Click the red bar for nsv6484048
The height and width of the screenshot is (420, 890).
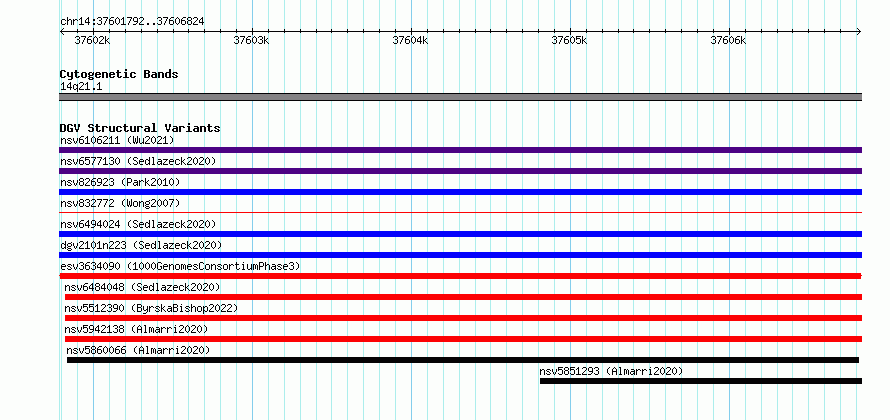point(463,297)
